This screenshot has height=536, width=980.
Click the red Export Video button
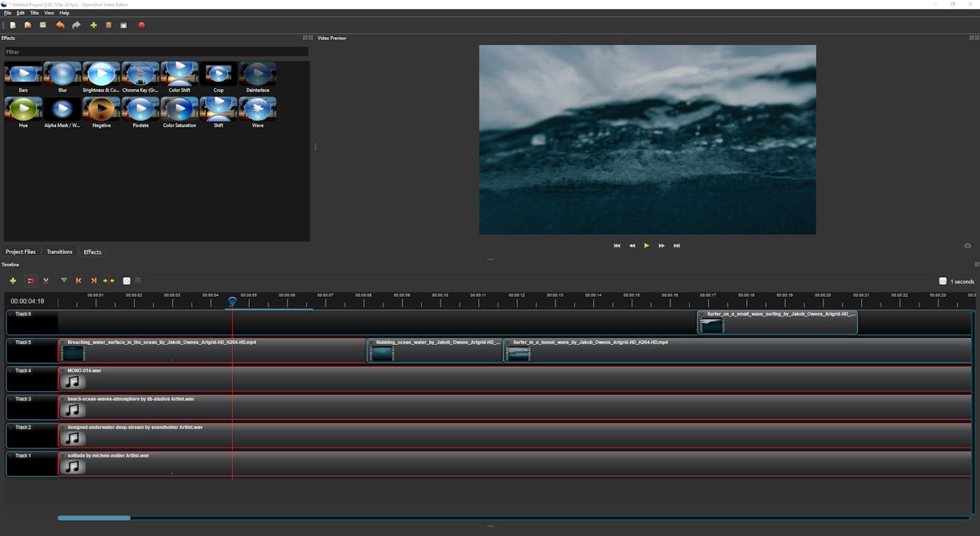click(x=141, y=25)
